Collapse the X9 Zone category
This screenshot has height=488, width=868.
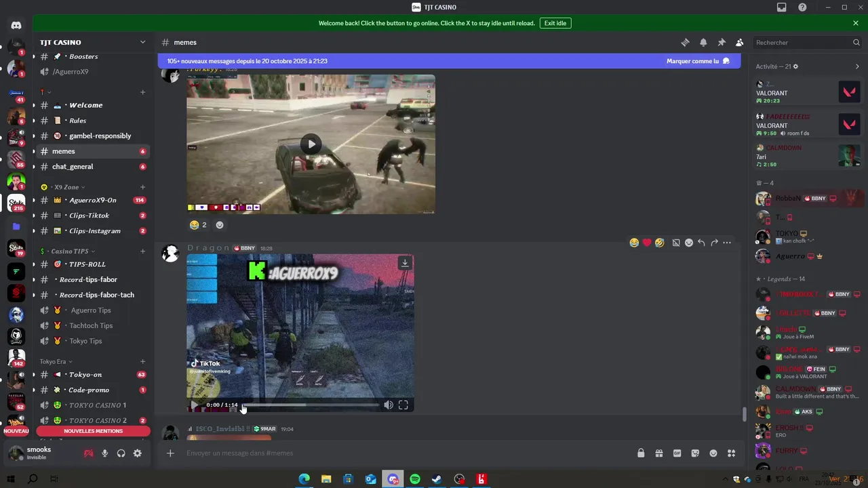click(67, 187)
